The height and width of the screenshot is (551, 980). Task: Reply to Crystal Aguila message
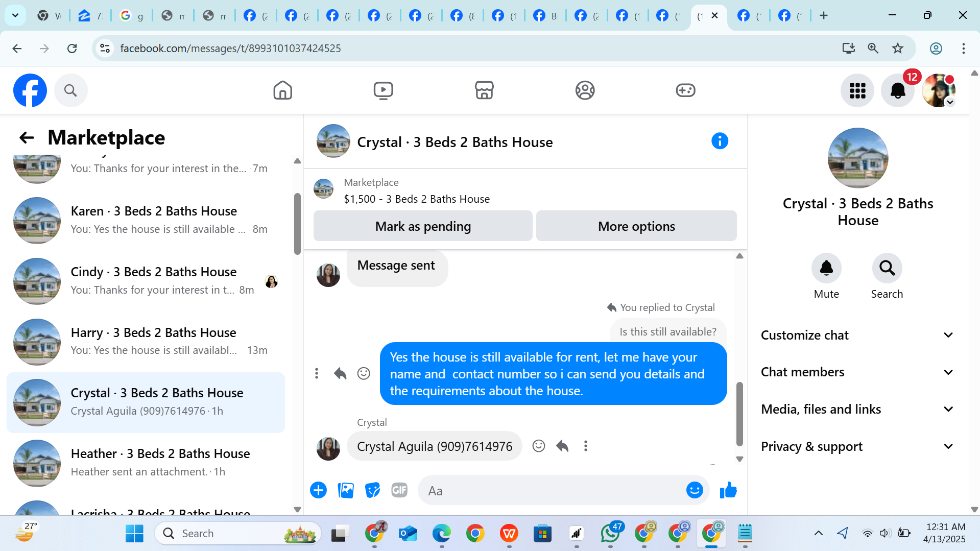(562, 446)
